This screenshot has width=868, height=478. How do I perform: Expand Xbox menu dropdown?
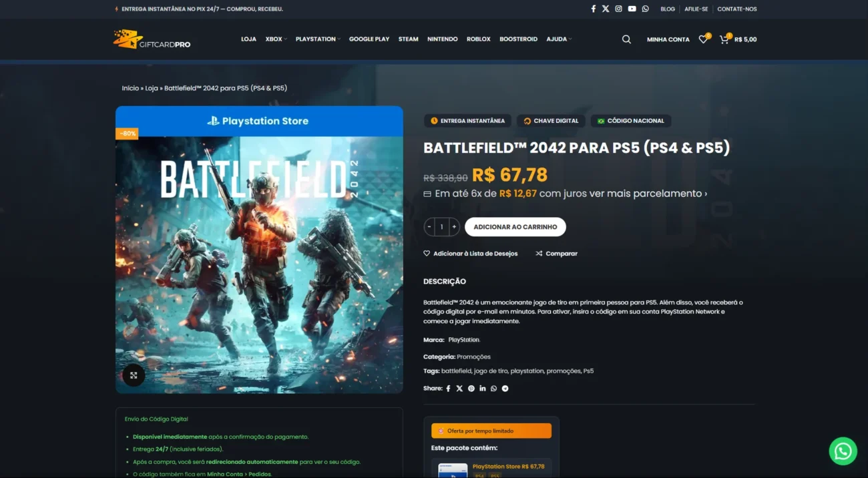coord(276,39)
